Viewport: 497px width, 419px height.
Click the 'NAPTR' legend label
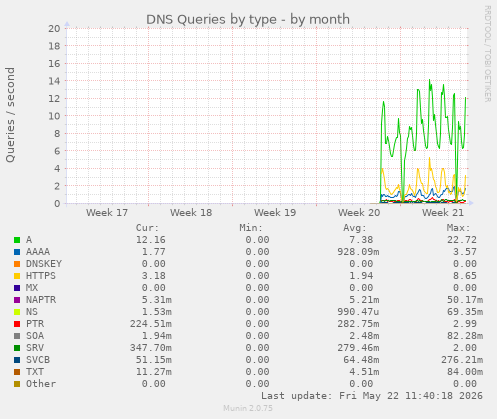41,300
